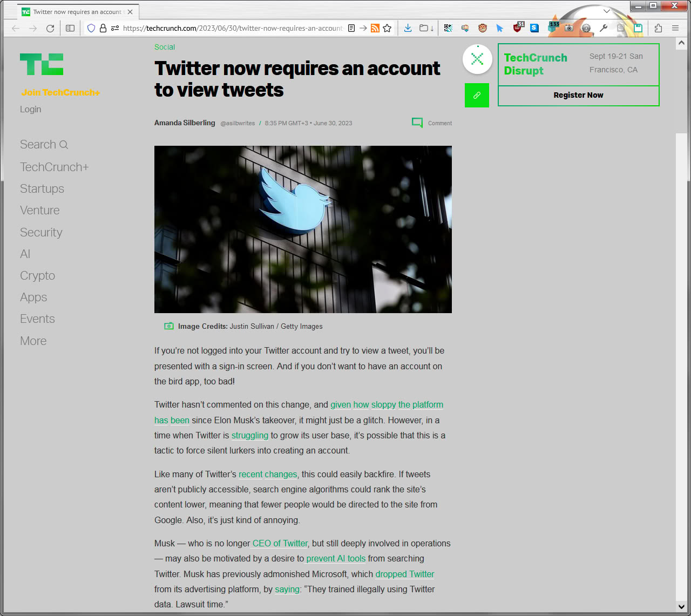Open the Tampermonkey monkey extension icon
The height and width of the screenshot is (616, 691).
tap(483, 28)
